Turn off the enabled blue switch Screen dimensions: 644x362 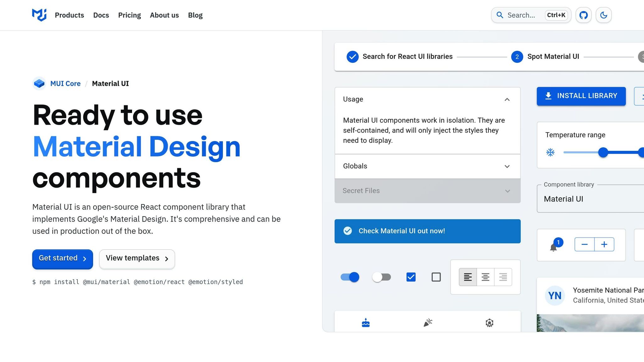point(350,277)
